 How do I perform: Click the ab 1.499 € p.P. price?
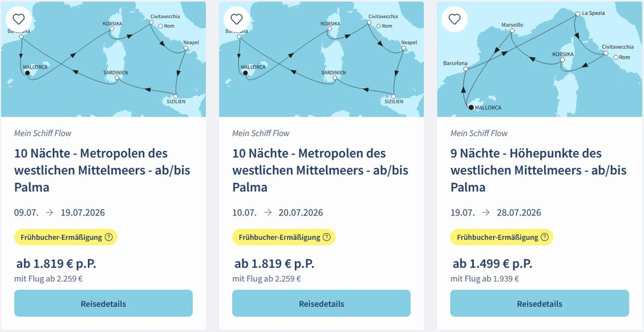coord(492,263)
